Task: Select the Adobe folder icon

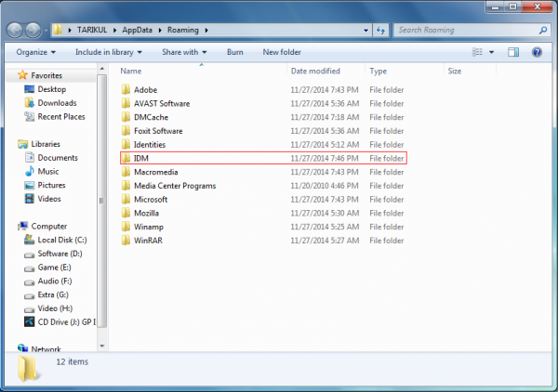Action: click(x=126, y=89)
